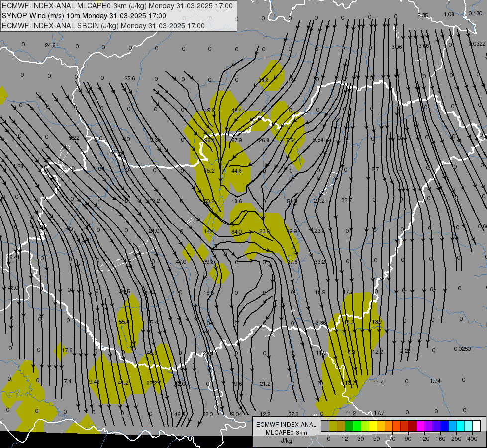Click the map value 55.4
487x448 pixels.
[x=124, y=322]
